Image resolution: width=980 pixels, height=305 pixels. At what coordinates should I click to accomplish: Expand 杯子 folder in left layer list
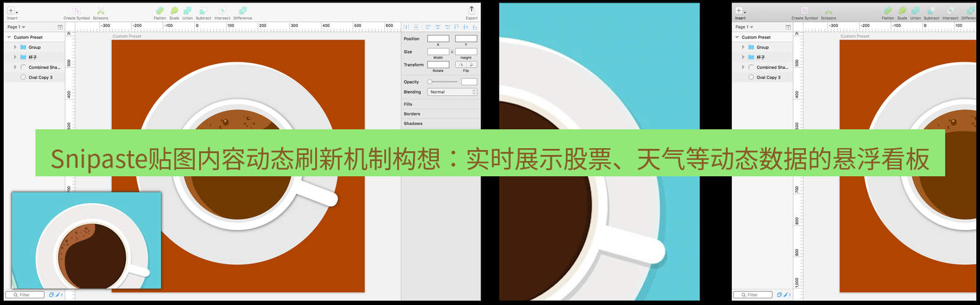15,57
